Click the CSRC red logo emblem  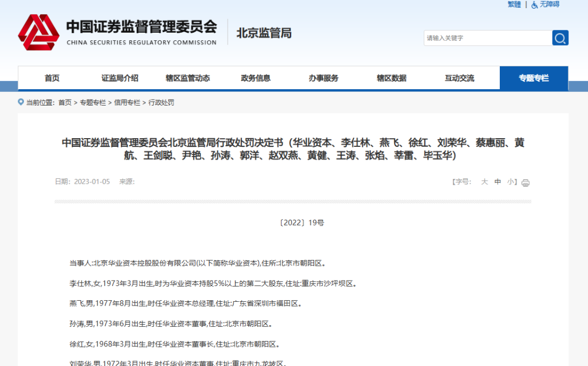point(39,33)
